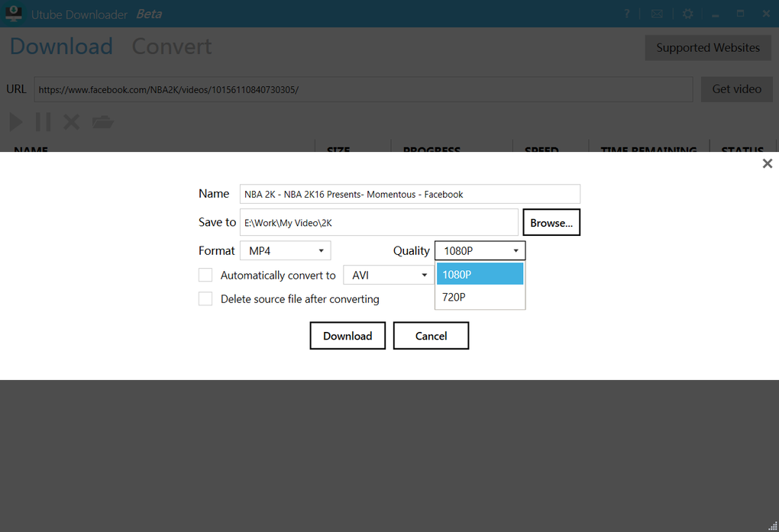
Task: Click the Name text field
Action: click(x=410, y=194)
